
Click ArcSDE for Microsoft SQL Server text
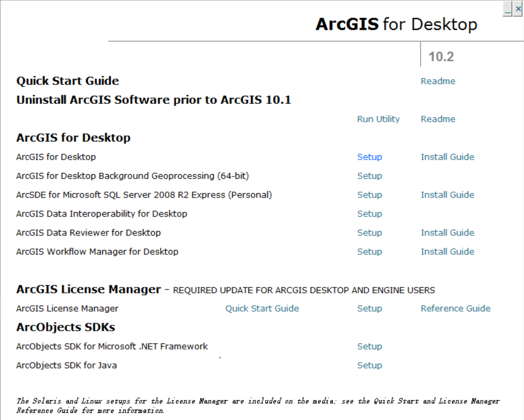144,195
